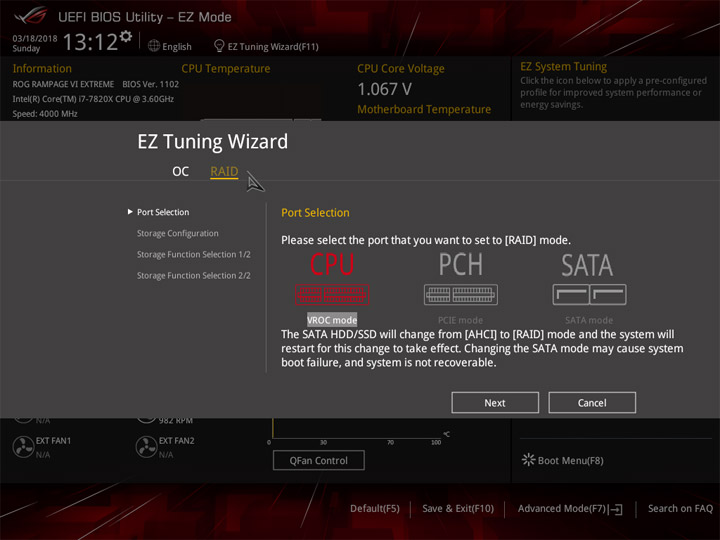Select Storage Configuration step
The image size is (720, 540).
[177, 233]
